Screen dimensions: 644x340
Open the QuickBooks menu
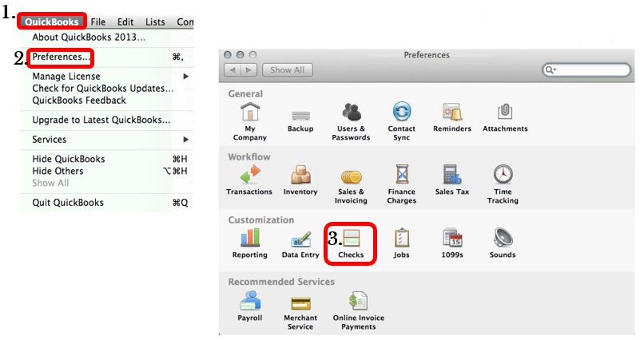tap(52, 22)
